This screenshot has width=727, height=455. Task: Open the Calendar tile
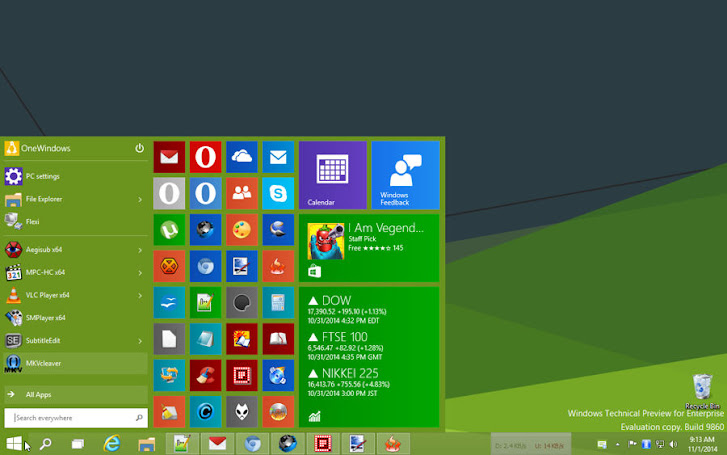(x=333, y=175)
